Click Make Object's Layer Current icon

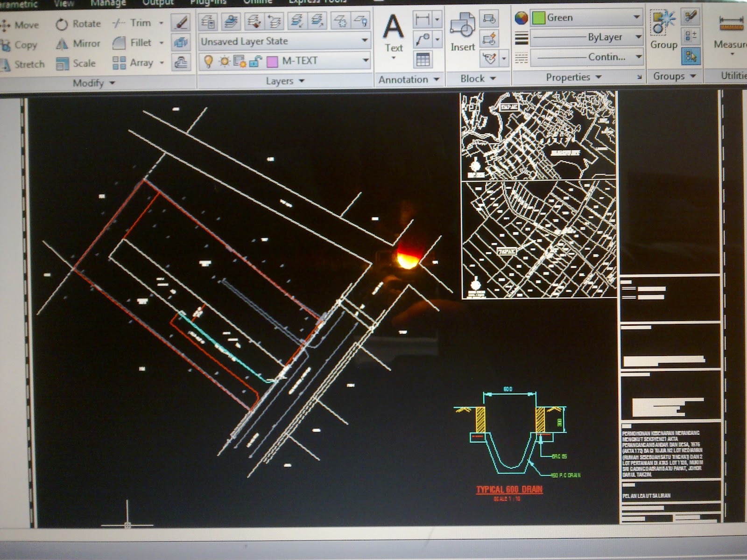[x=230, y=21]
